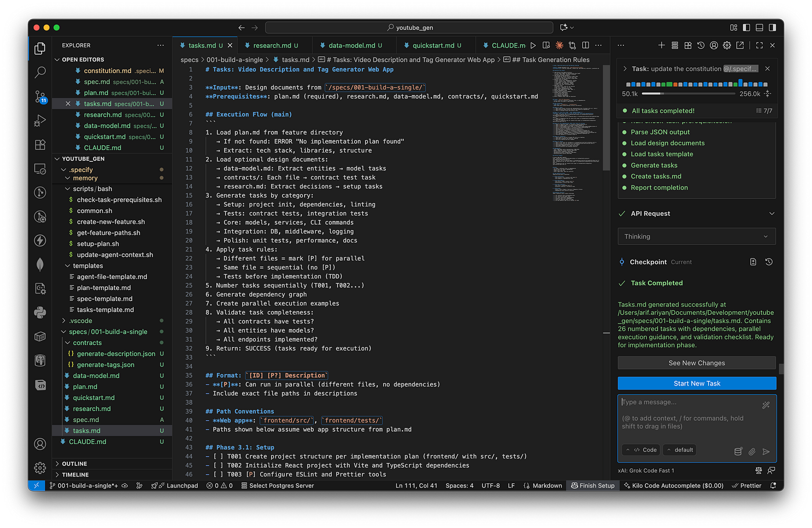Click the send message arrow icon
Image resolution: width=812 pixels, height=528 pixels.
point(766,451)
